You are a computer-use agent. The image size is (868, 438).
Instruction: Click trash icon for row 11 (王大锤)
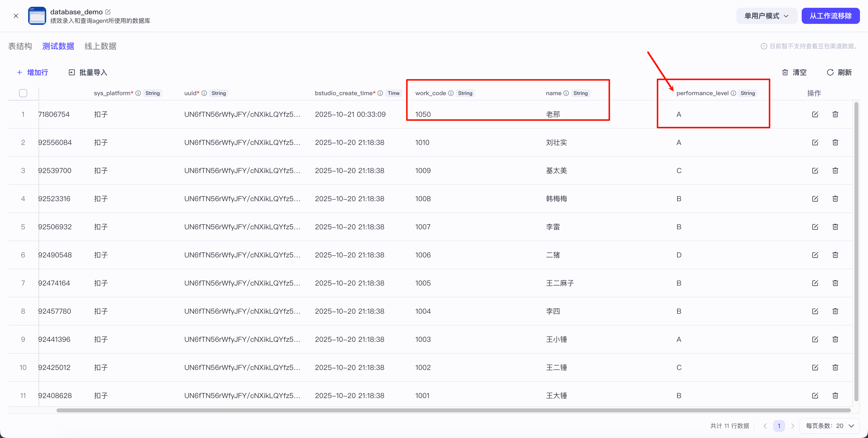835,396
